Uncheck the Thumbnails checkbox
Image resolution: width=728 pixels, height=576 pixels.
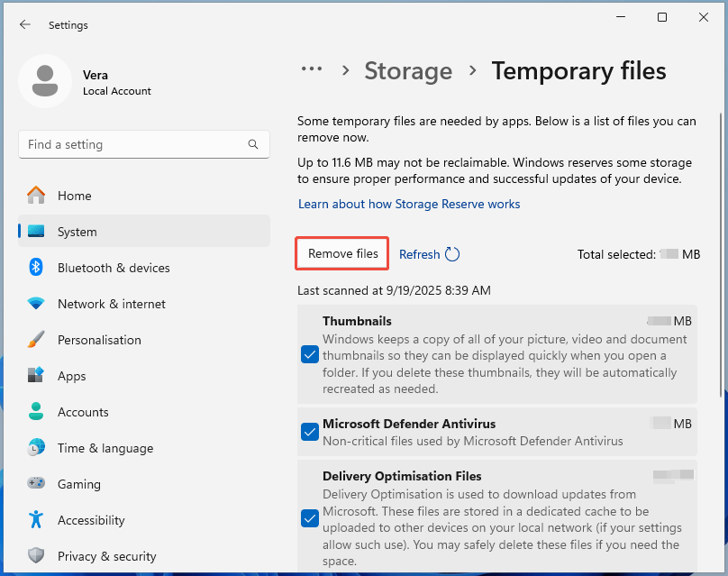[310, 354]
